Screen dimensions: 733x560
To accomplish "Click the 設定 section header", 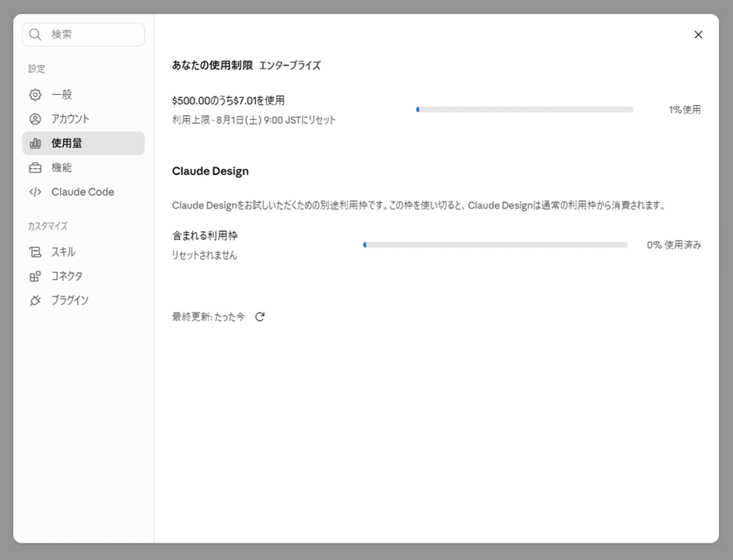I will [37, 68].
